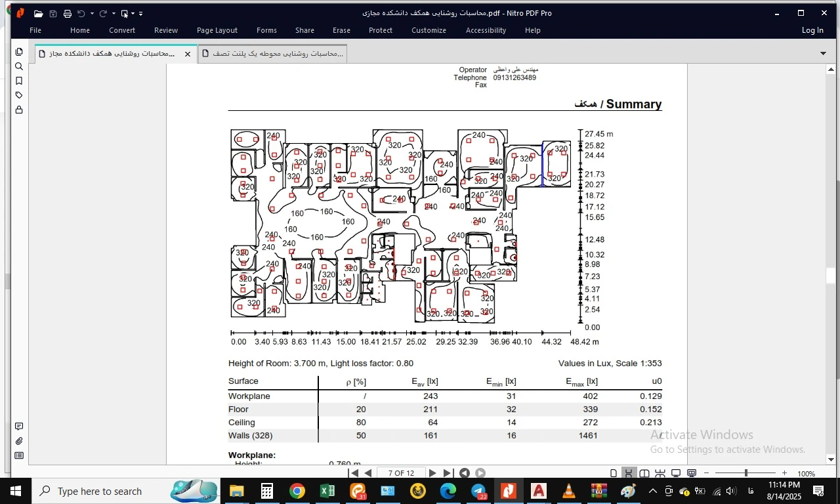
Task: Expand the document tabs list arrow
Action: tap(823, 54)
